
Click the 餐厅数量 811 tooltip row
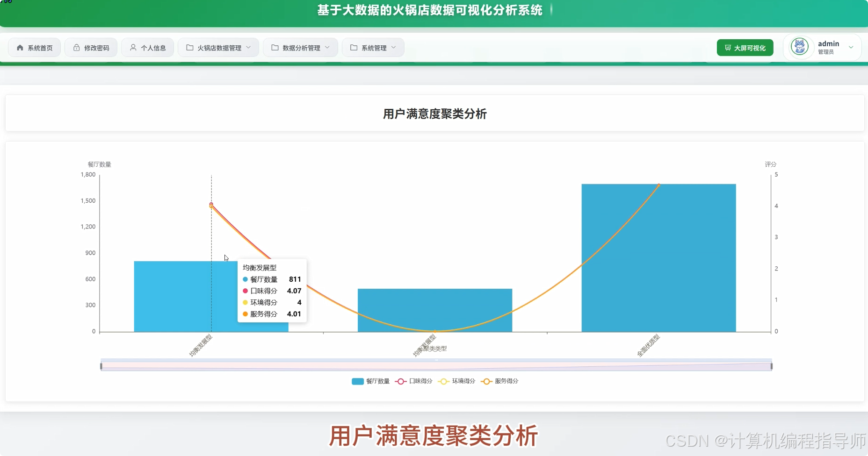272,279
